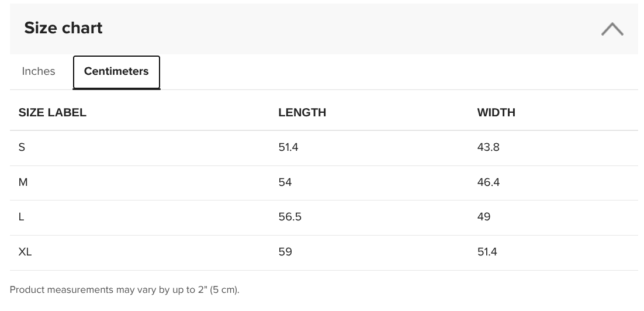
Task: Click the 46.4 width value
Action: click(x=489, y=182)
